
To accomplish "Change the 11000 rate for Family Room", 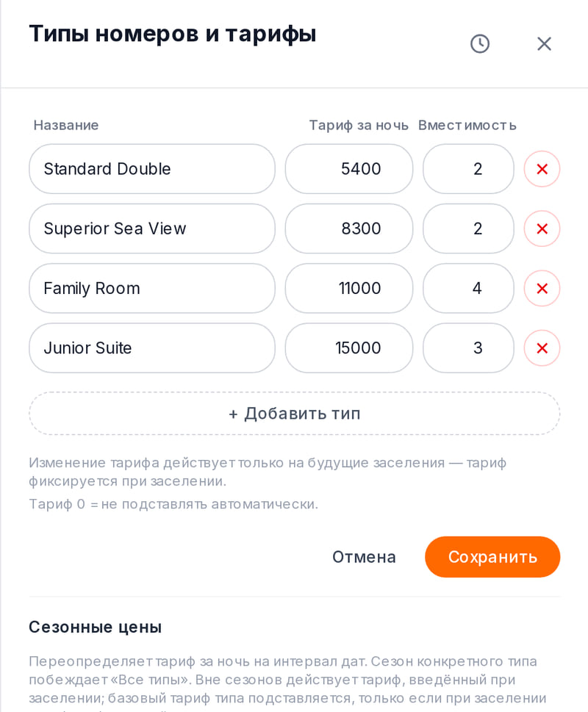I will coord(349,288).
